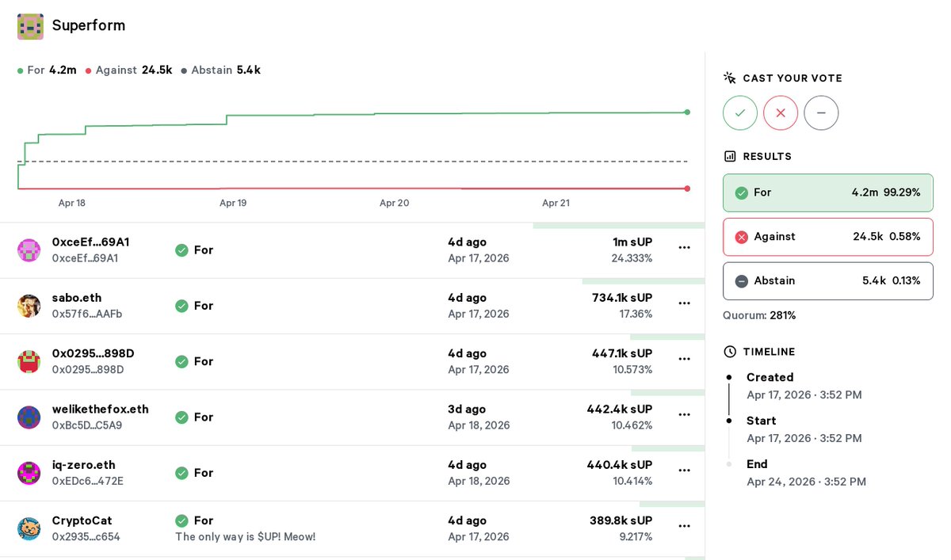
Task: Select the For results bar 99.29%
Action: (x=828, y=192)
